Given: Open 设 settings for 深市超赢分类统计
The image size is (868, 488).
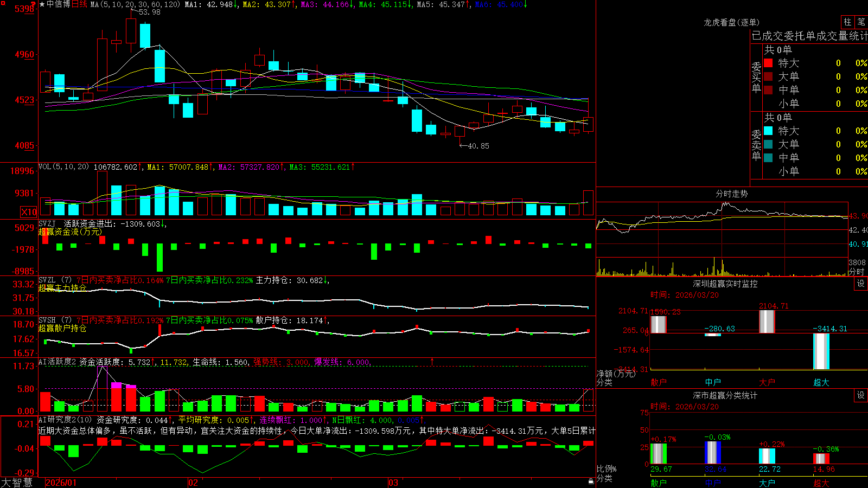Looking at the screenshot, I should point(861,395).
